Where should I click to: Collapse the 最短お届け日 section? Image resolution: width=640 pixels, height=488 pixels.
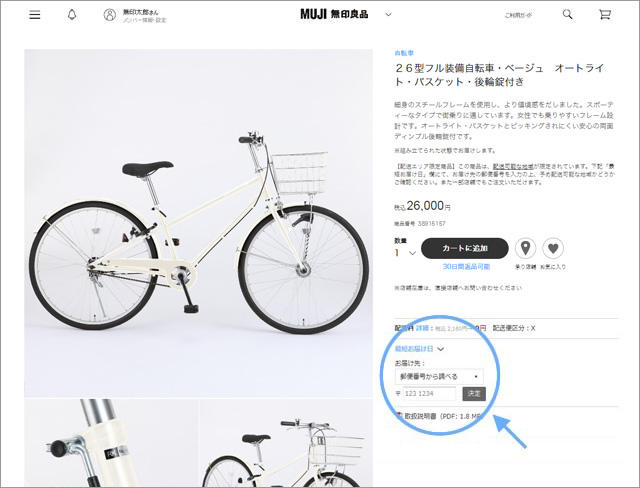tap(419, 349)
